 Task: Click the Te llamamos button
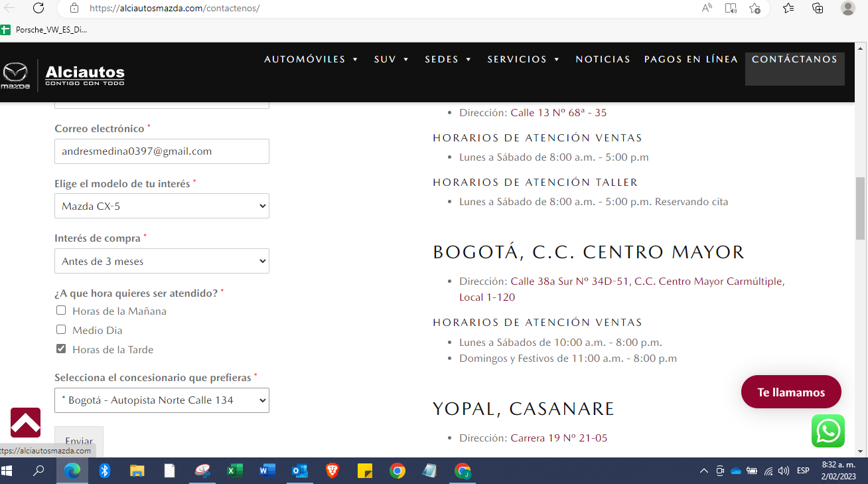coord(791,392)
